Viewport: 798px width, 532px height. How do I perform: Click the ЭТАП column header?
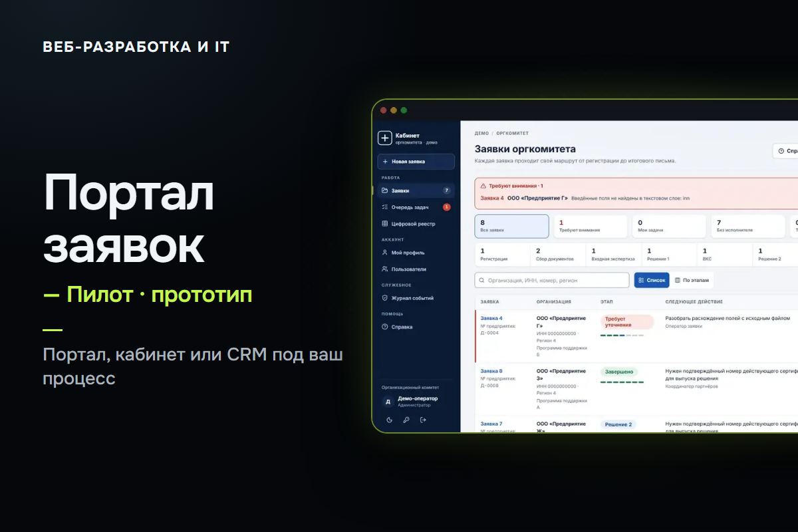pos(606,302)
